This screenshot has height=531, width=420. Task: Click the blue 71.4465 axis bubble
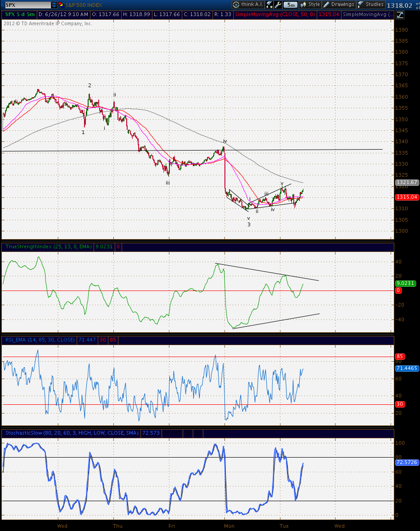[x=407, y=368]
